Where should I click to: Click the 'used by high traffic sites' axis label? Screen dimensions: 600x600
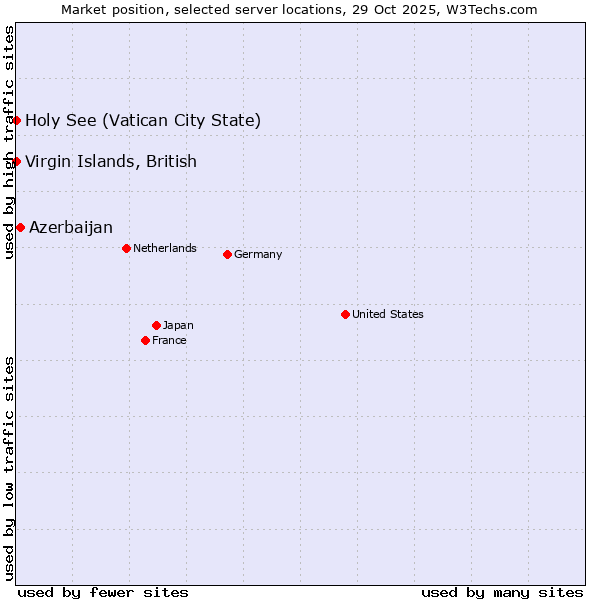[9, 142]
